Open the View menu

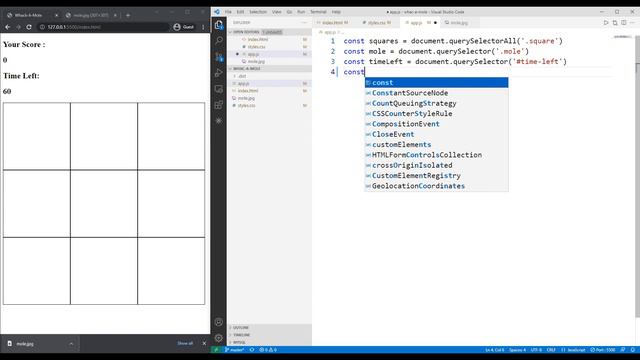277,12
